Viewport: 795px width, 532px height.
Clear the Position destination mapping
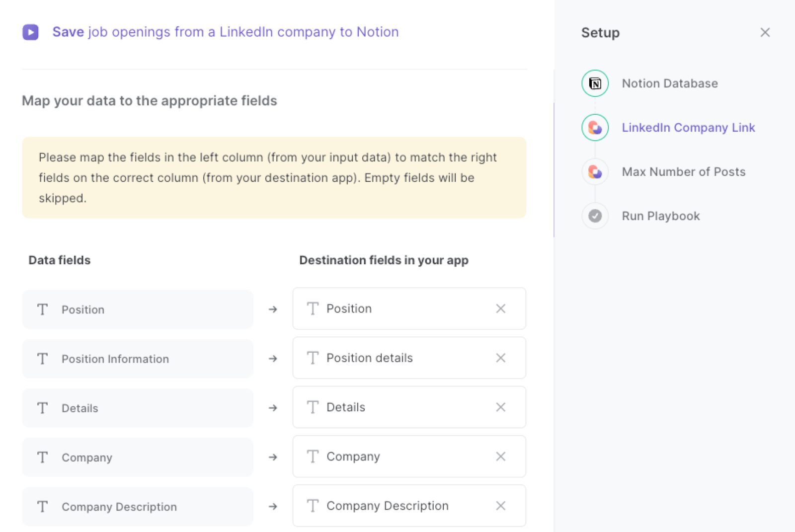click(x=500, y=308)
